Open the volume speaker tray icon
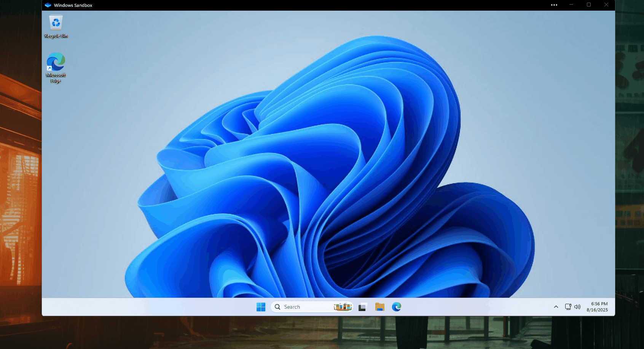This screenshot has width=644, height=349. pos(577,307)
